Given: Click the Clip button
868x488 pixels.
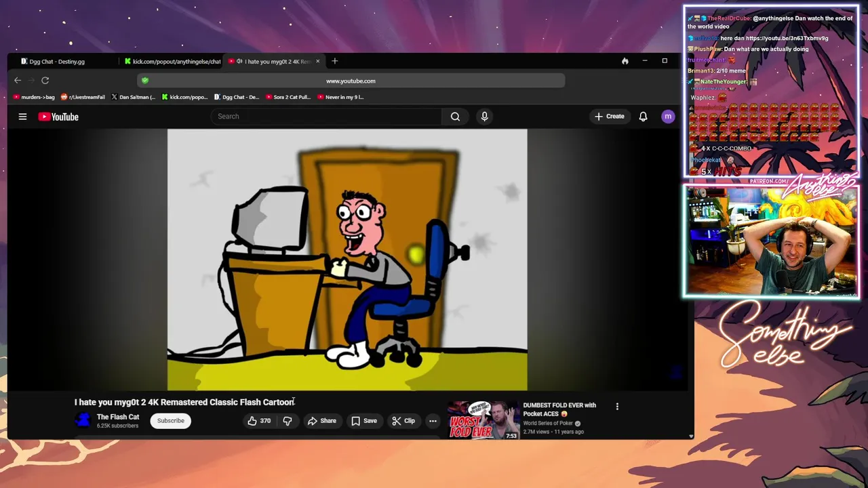Looking at the screenshot, I should click(403, 421).
